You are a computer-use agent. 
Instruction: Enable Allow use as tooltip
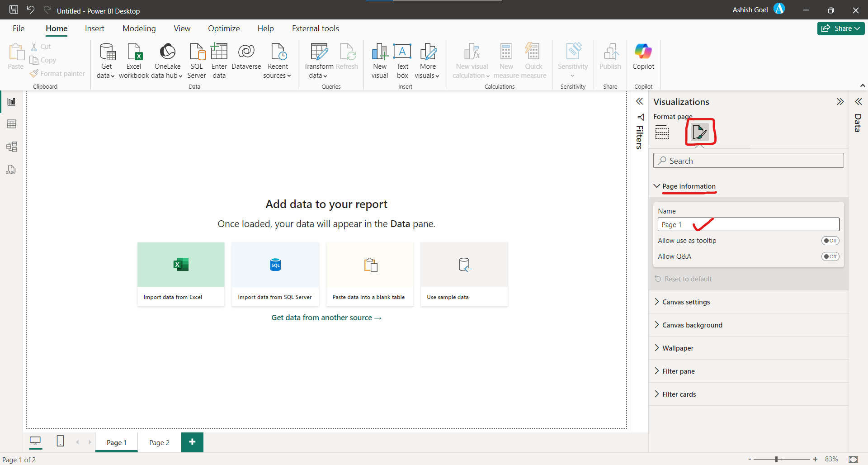tap(830, 241)
